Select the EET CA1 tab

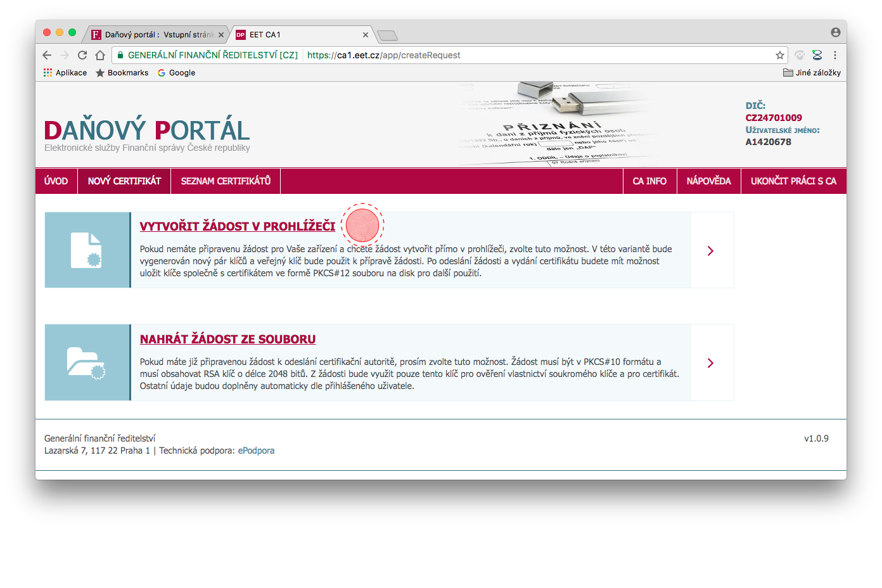302,35
